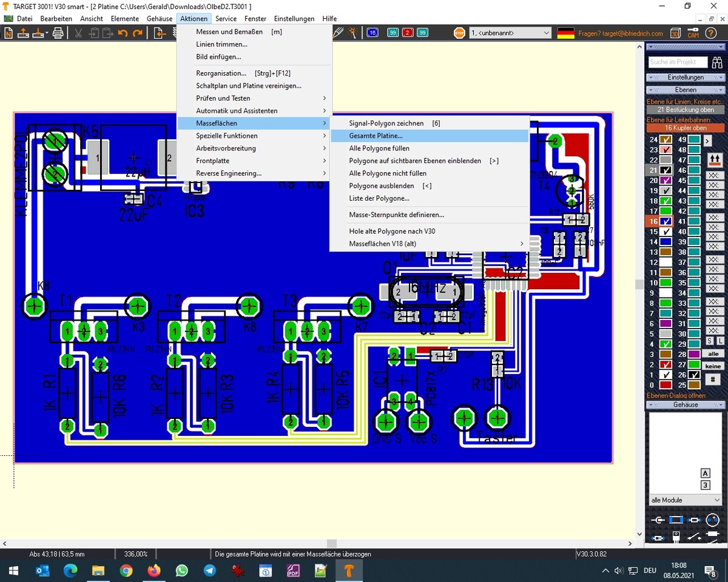Image resolution: width=728 pixels, height=582 pixels.
Task: Open Outlook from the taskbar
Action: pos(42,570)
